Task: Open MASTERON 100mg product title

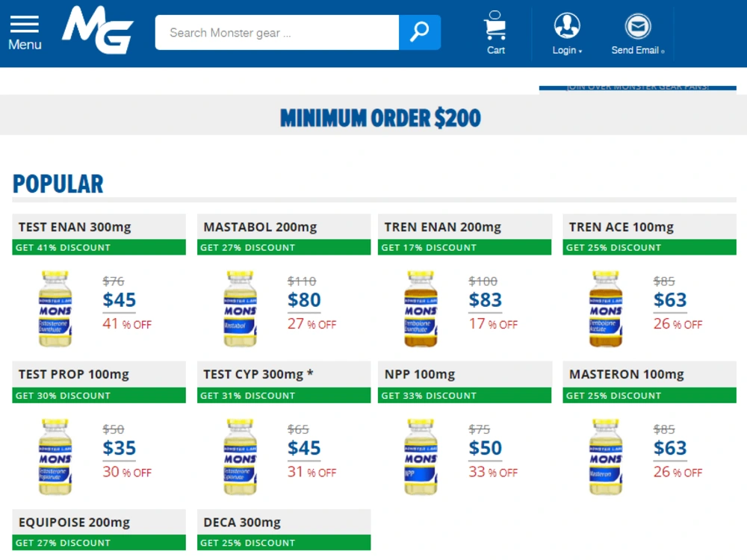Action: point(627,374)
